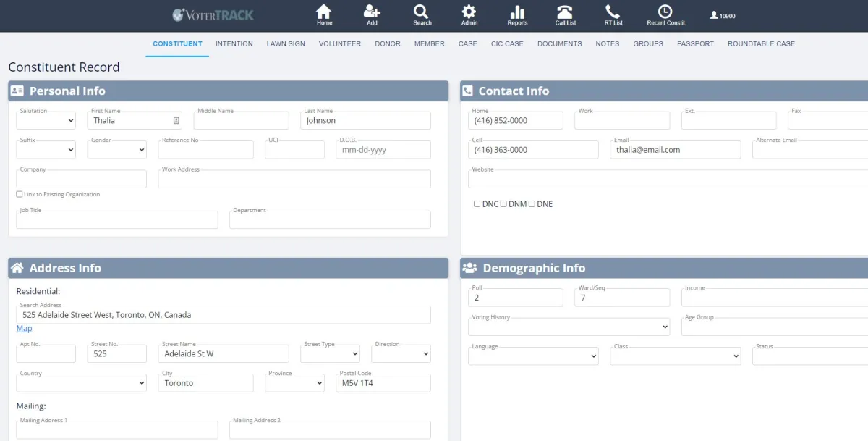
Task: Click the Ward/Seq field showing 7
Action: [623, 298]
